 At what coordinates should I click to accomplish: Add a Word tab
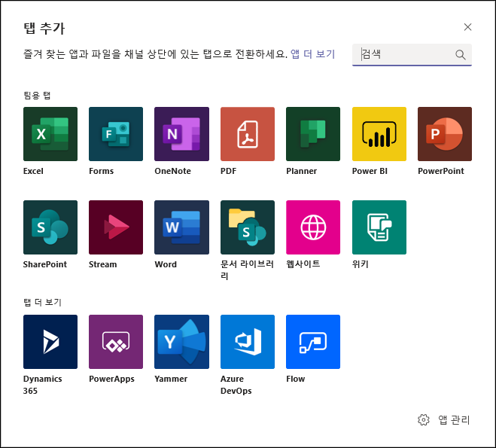[181, 227]
